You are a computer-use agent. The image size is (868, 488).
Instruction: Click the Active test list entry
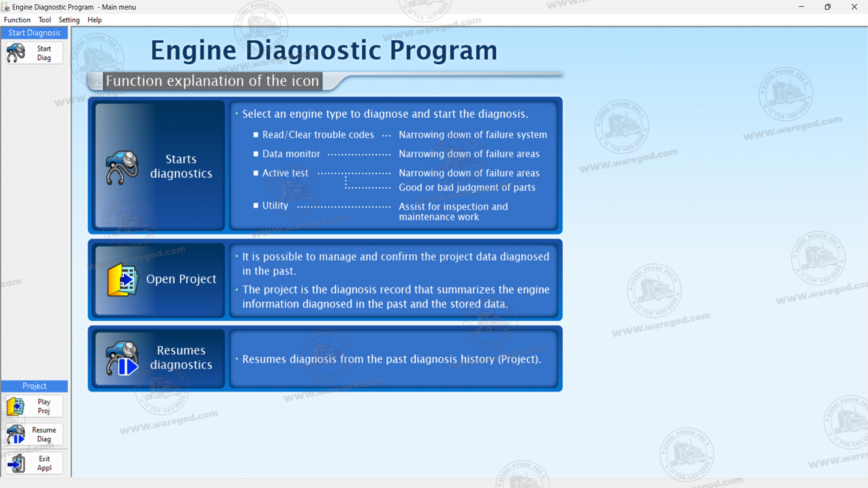pyautogui.click(x=285, y=173)
